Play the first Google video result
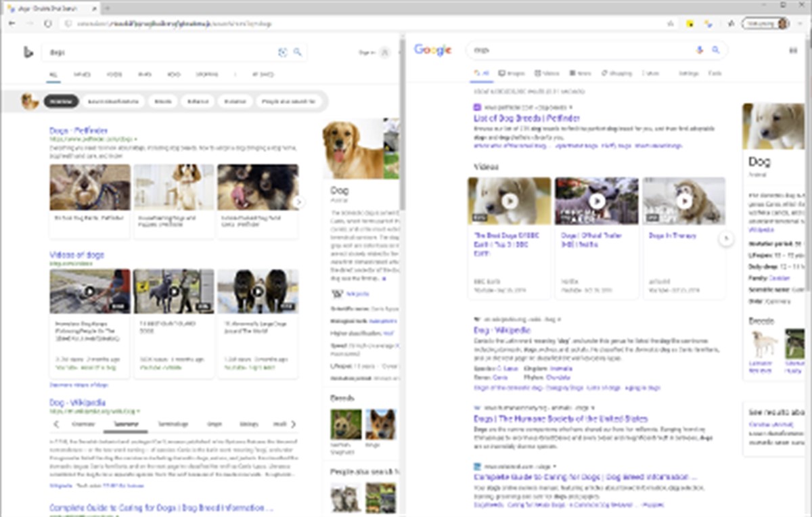This screenshot has height=517, width=812. point(510,201)
